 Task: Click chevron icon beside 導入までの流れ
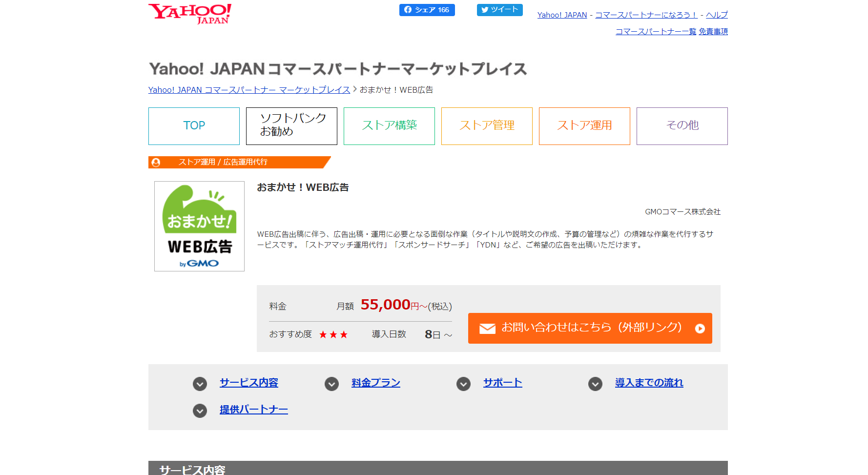pos(595,384)
